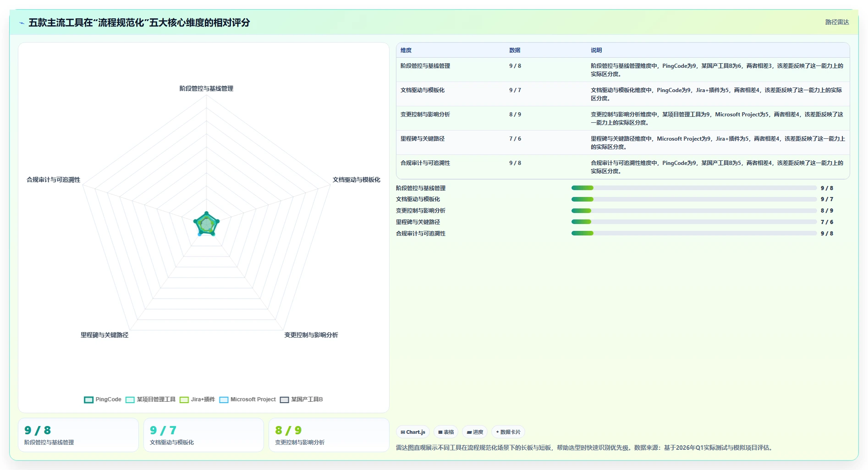Click the 数据 column header
The image size is (868, 470).
coord(515,50)
